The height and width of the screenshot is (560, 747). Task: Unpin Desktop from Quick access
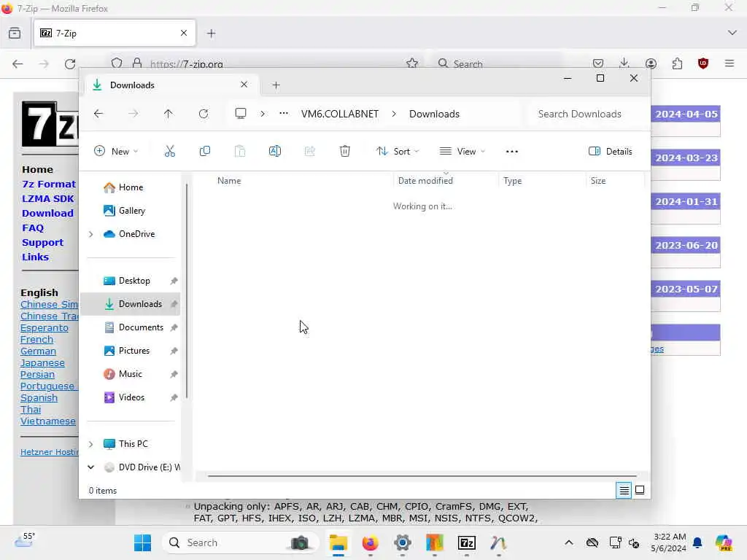tap(174, 281)
